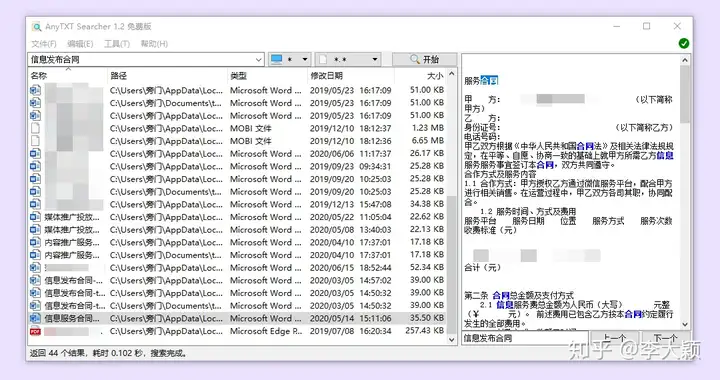This screenshot has height=380, width=720.
Task: Click date cell 2020/06/06 11:17:37
Action: 350,153
